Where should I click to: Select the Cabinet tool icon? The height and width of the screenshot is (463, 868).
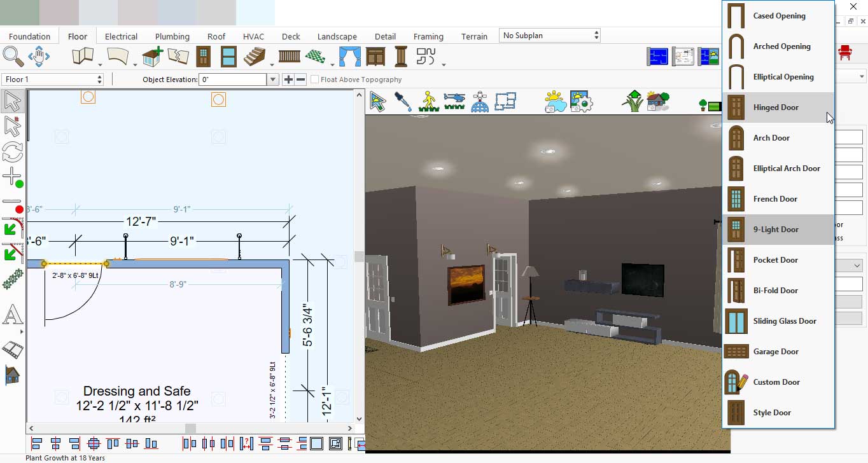click(375, 57)
